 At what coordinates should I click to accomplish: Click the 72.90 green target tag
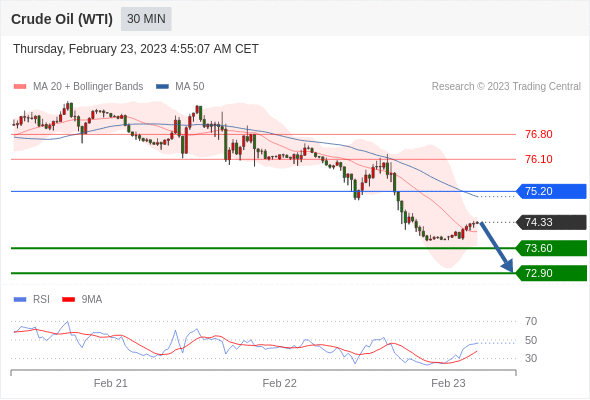tap(551, 273)
